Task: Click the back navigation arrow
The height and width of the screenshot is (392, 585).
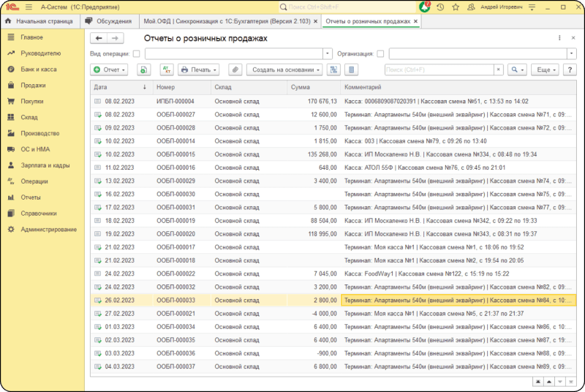Action: pyautogui.click(x=99, y=38)
